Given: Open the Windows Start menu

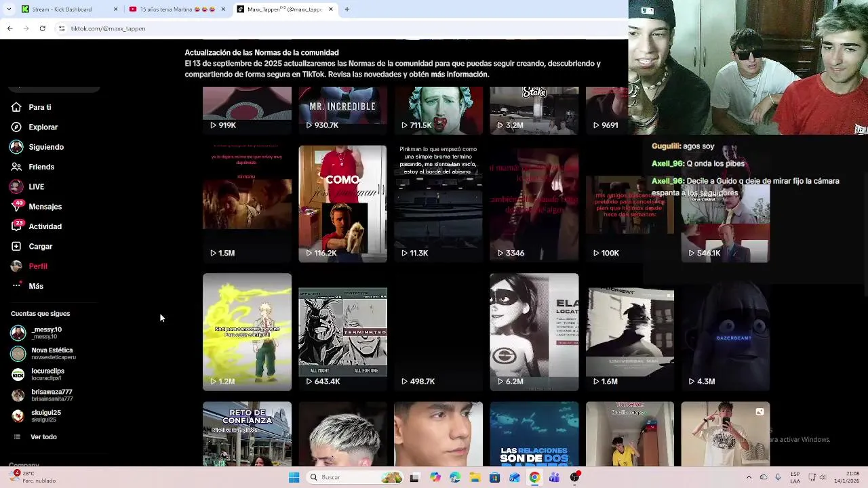Looking at the screenshot, I should coord(294,477).
